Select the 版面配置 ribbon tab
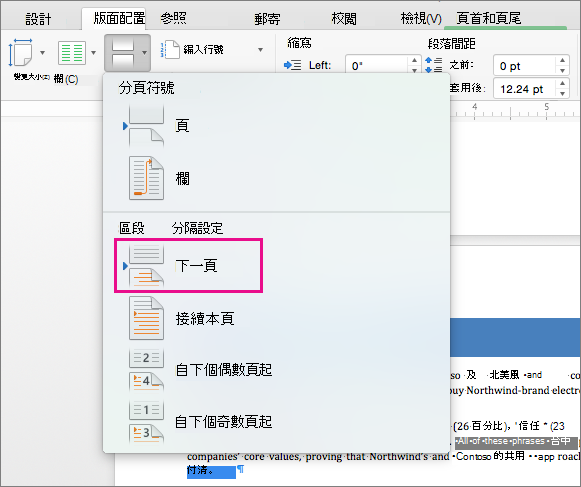This screenshot has height=487, width=581. pos(119,18)
